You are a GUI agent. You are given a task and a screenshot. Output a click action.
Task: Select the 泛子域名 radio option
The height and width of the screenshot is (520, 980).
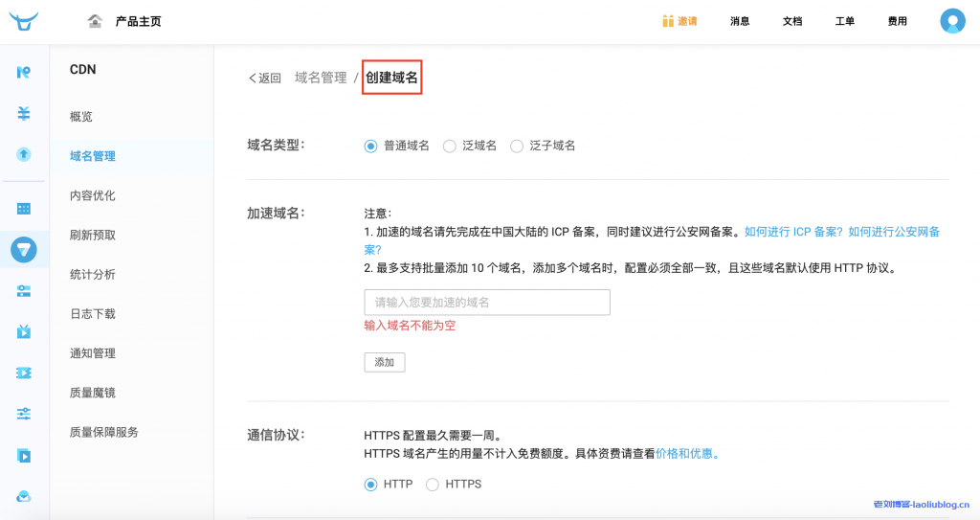(x=517, y=146)
